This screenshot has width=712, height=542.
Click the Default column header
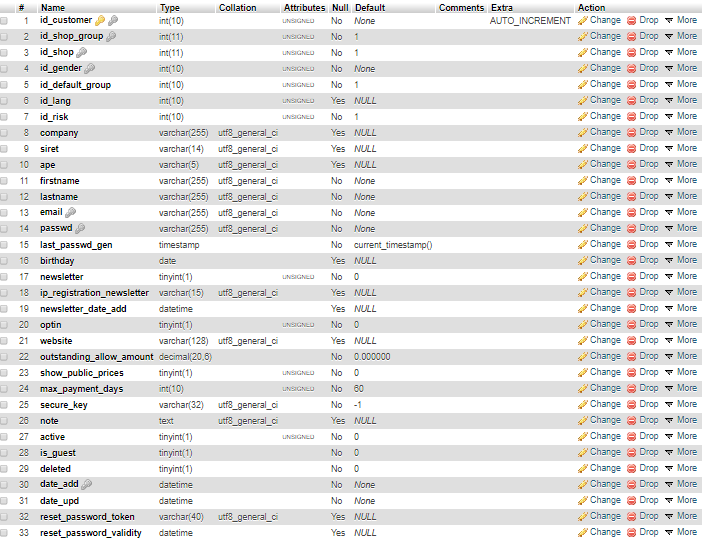click(370, 8)
